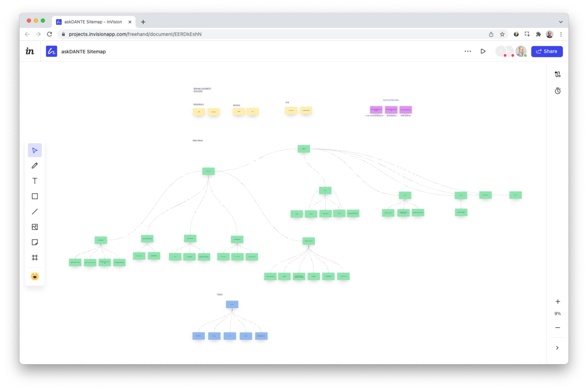Select the blue Footer root node
The height and width of the screenshot is (390, 588).
coord(232,304)
